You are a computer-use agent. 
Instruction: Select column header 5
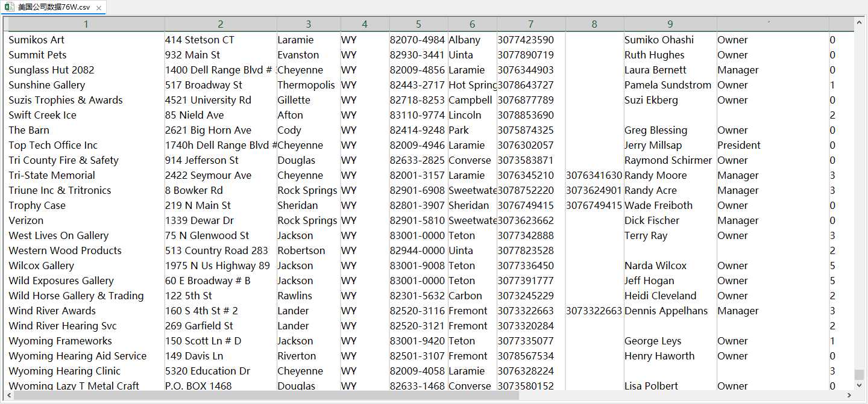tap(418, 24)
